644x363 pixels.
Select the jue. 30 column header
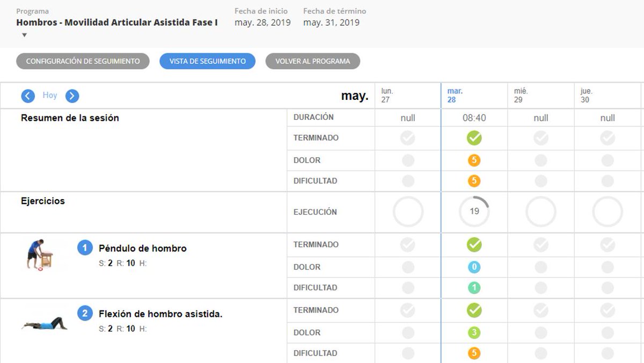pyautogui.click(x=608, y=96)
